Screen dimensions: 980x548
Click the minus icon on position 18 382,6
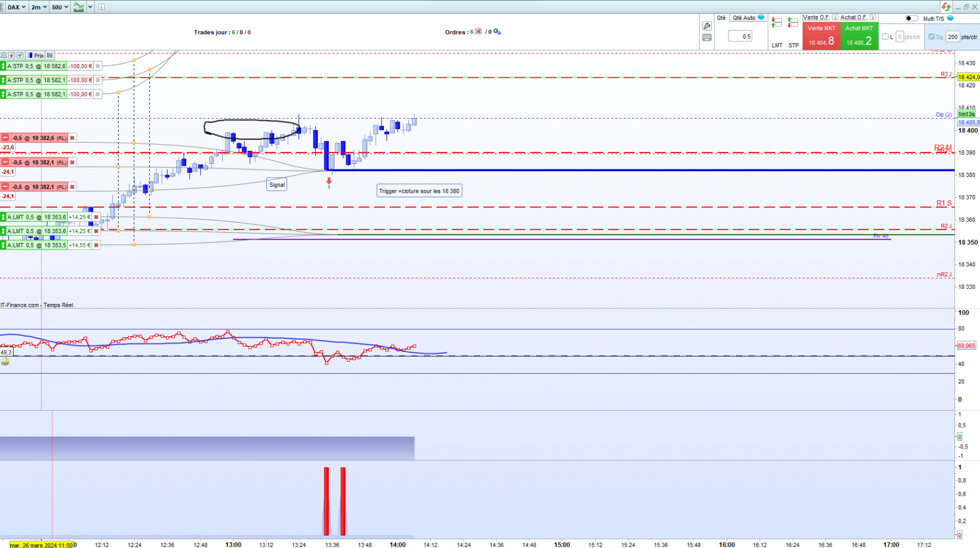click(x=5, y=138)
